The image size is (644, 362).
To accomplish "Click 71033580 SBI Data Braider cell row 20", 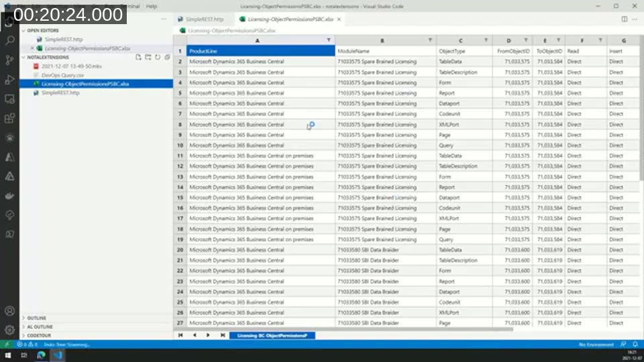I will [386, 249].
